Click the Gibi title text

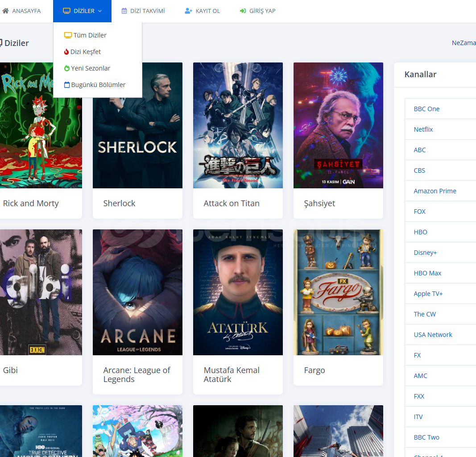pos(10,370)
